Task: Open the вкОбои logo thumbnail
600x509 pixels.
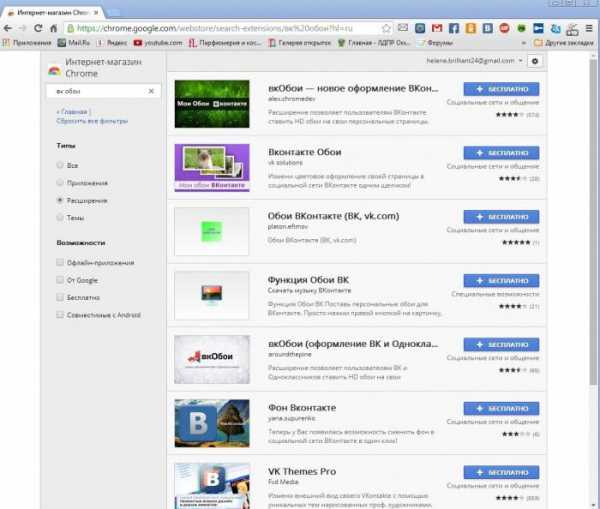Action: point(212,359)
